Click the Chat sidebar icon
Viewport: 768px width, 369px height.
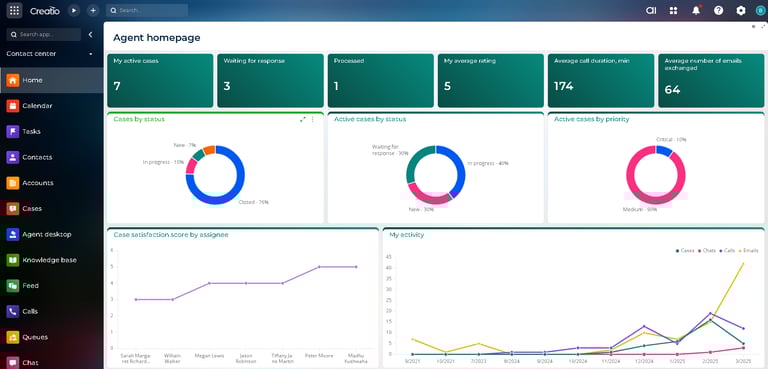13,363
